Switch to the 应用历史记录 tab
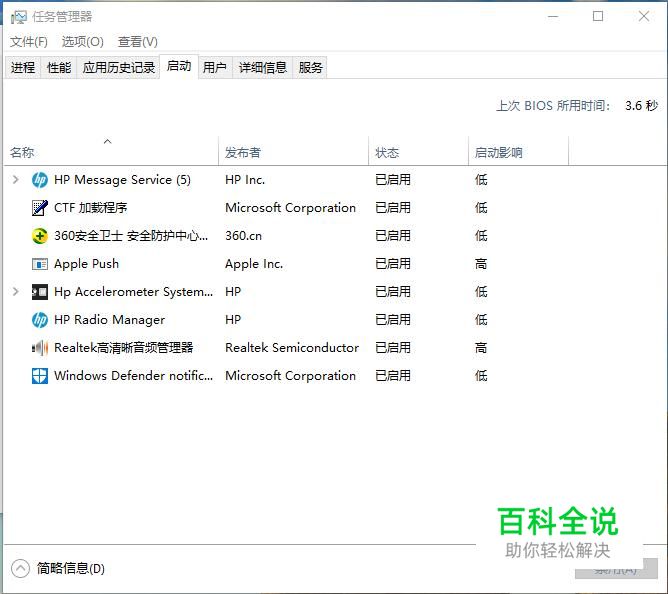Viewport: 668px width, 594px height. point(118,67)
